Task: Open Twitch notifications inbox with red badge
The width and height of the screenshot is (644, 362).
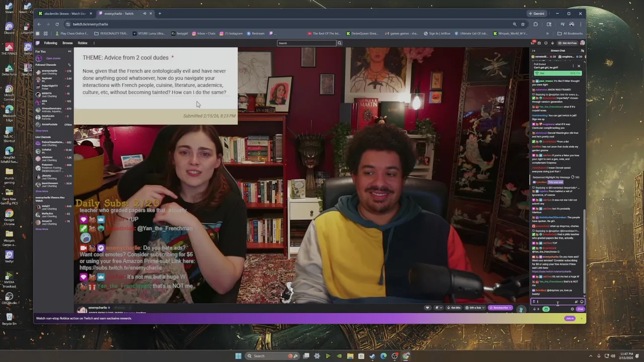Action: [x=533, y=42]
